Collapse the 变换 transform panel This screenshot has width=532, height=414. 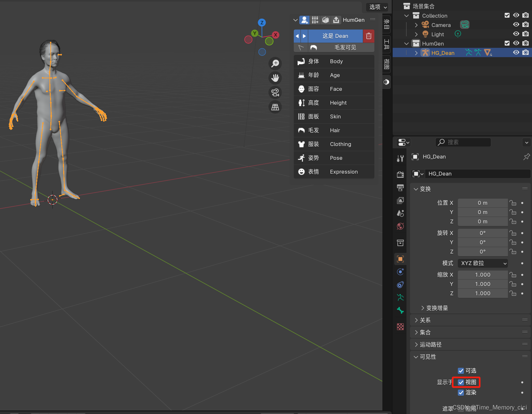[416, 189]
